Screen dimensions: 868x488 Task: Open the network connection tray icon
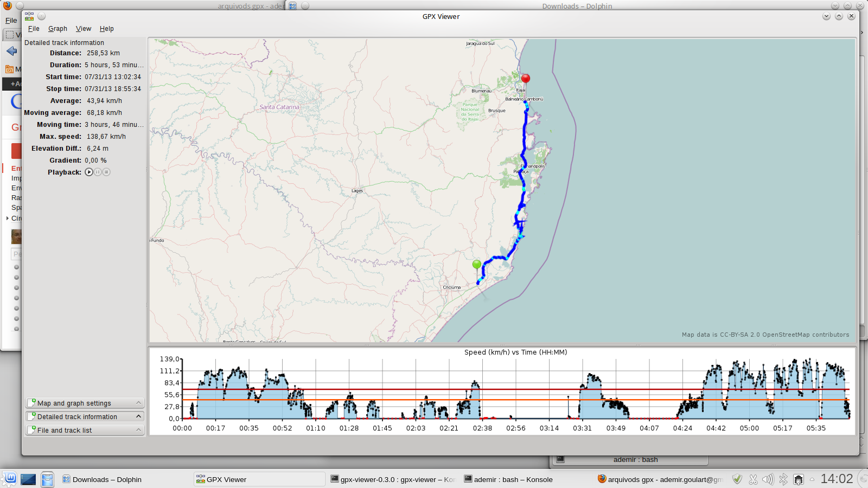pyautogui.click(x=798, y=479)
